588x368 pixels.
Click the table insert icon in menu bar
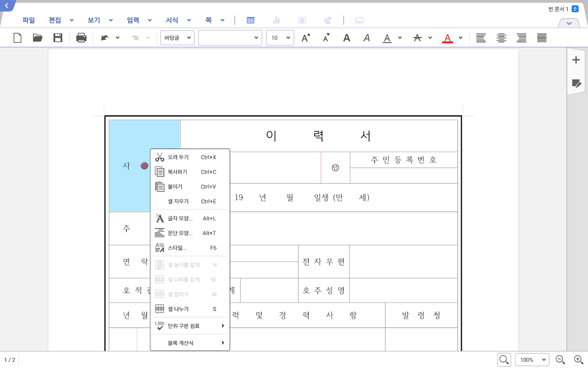coord(250,20)
